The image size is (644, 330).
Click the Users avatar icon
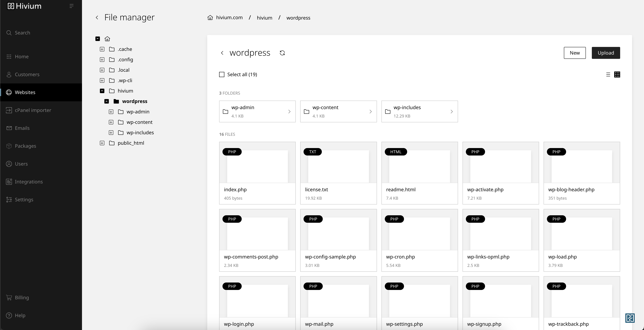click(9, 164)
